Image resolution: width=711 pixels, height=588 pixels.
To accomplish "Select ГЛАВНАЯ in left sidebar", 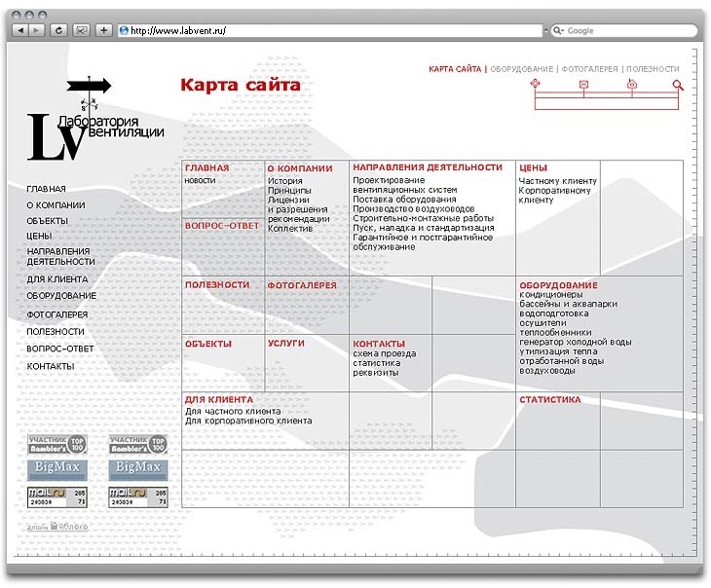I will pyautogui.click(x=46, y=189).
